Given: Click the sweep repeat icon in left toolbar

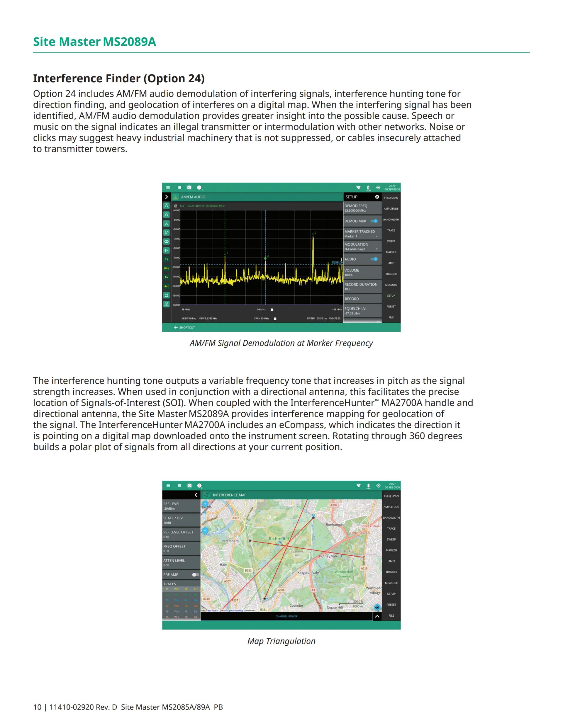Looking at the screenshot, I should click(167, 295).
